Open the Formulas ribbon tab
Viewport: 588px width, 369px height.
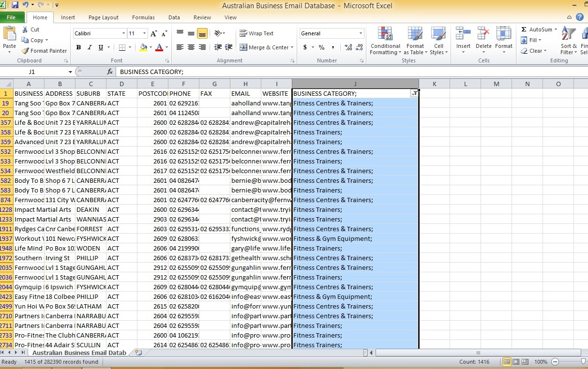click(143, 17)
